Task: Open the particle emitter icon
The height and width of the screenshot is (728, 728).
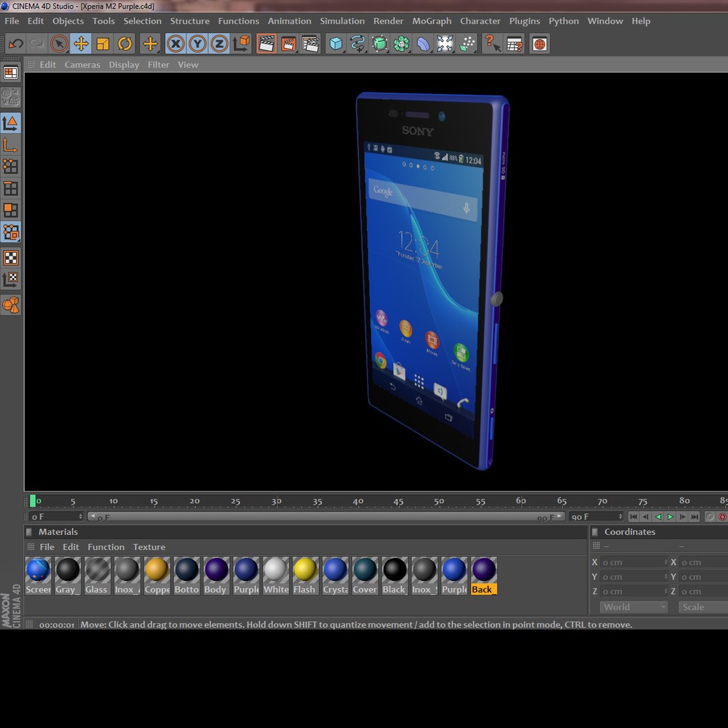Action: (x=467, y=44)
